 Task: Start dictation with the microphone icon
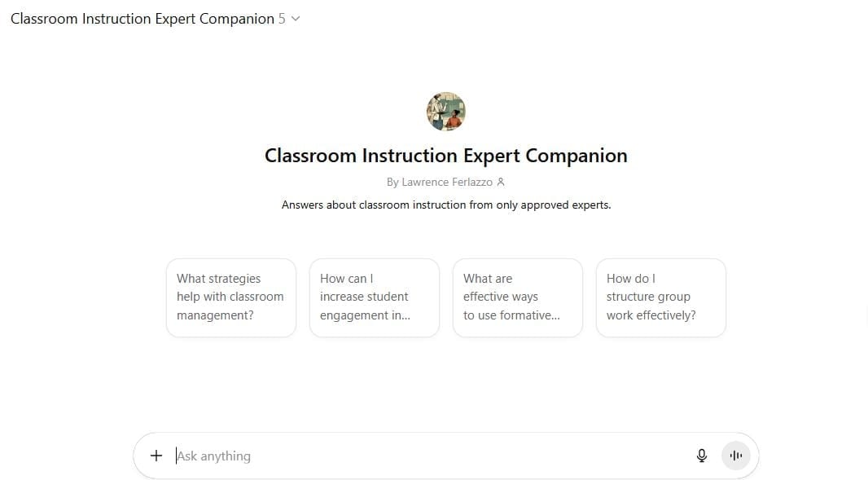click(x=702, y=456)
